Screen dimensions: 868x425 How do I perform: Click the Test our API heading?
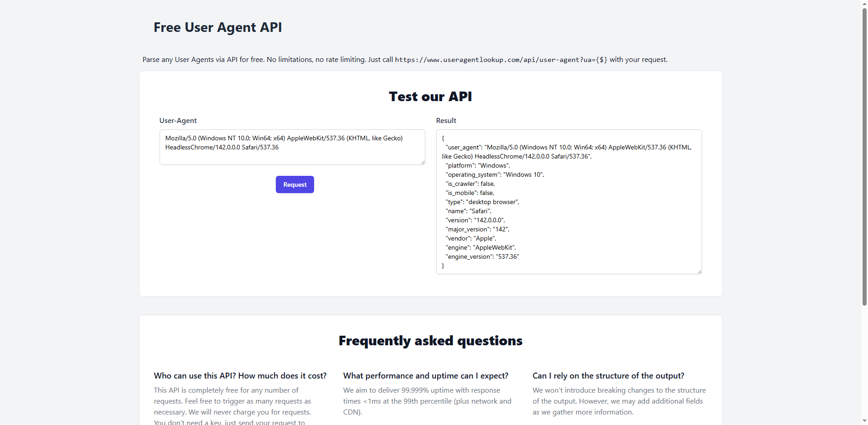430,96
